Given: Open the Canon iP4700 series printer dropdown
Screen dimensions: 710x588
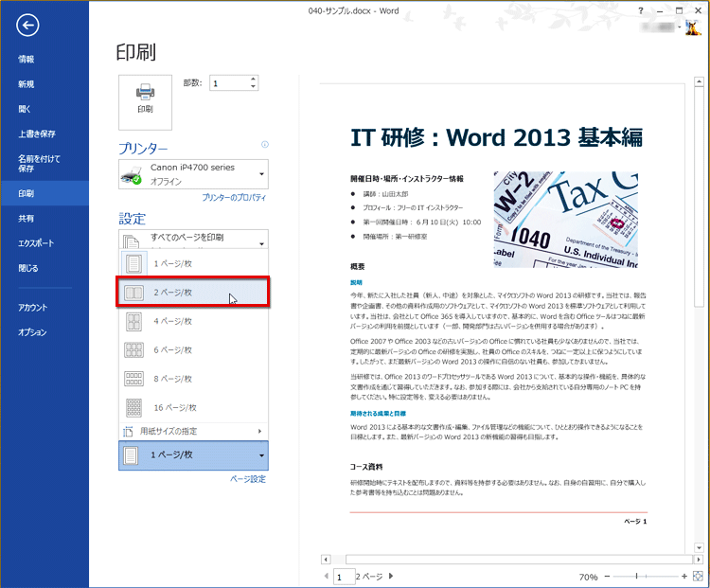Looking at the screenshot, I should coord(193,174).
